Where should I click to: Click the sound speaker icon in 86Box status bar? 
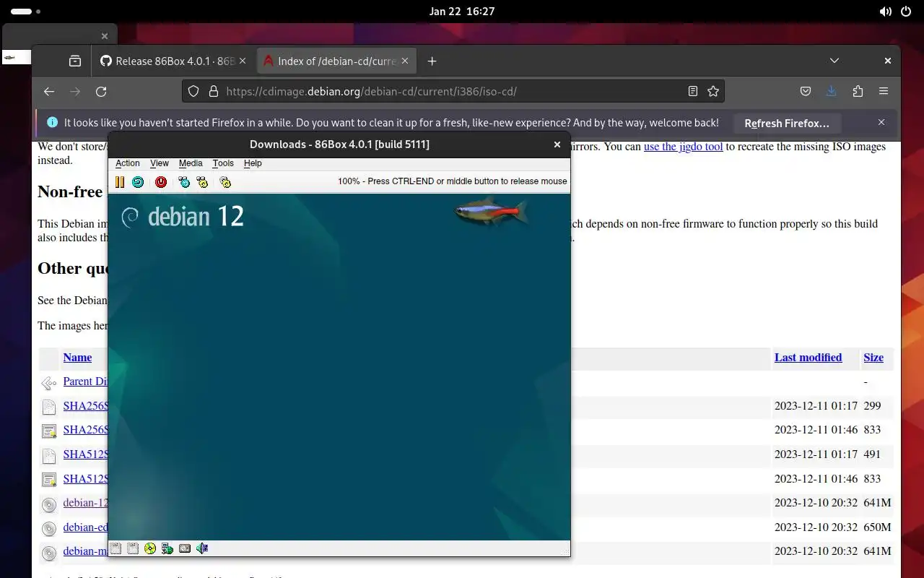pyautogui.click(x=202, y=548)
